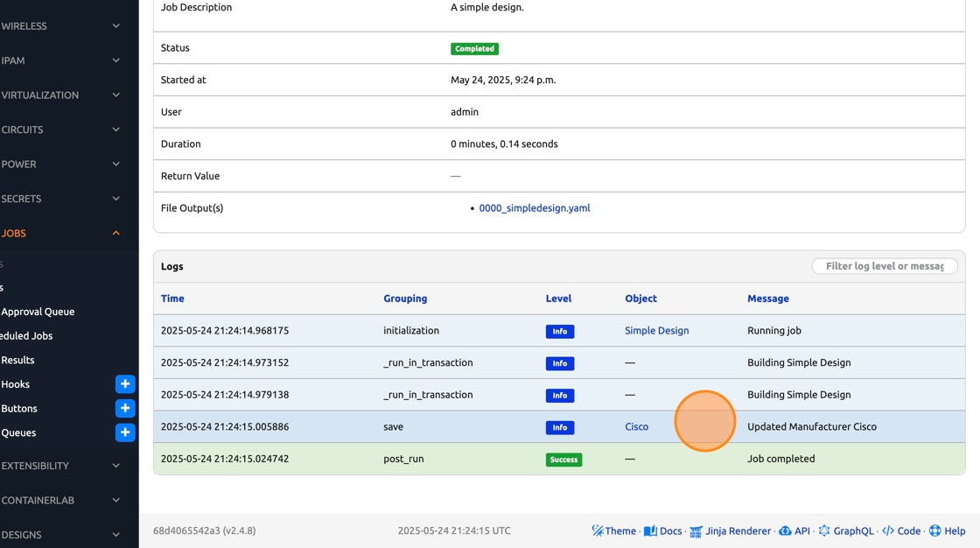Open the Help link in footer
980x548 pixels.
tap(947, 530)
